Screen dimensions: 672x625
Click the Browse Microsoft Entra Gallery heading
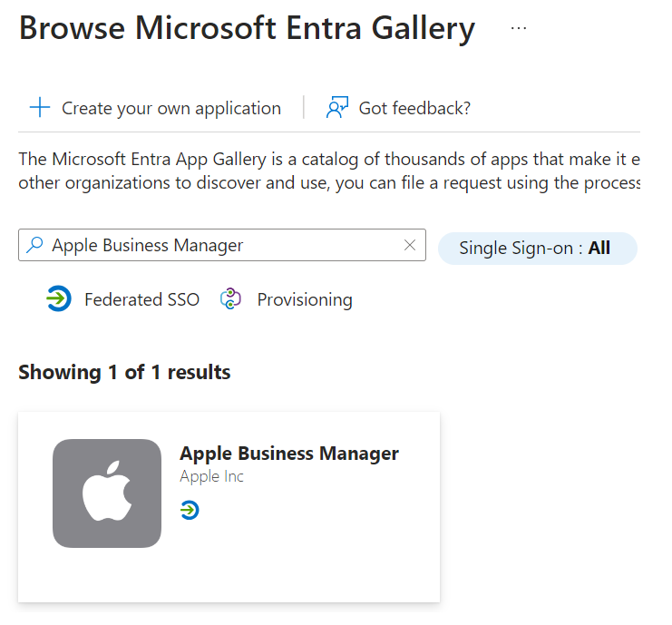coord(247,28)
